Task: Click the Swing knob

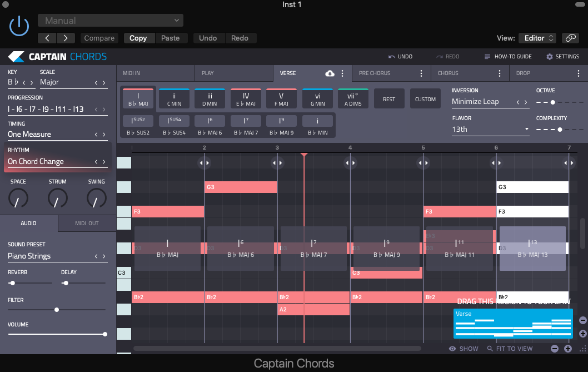Action: [x=96, y=198]
